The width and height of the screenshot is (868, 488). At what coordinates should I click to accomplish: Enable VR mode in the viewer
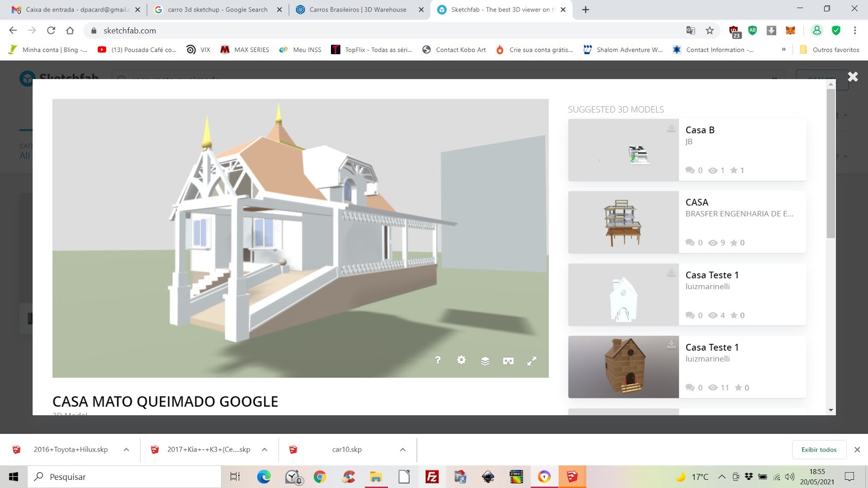pyautogui.click(x=508, y=361)
